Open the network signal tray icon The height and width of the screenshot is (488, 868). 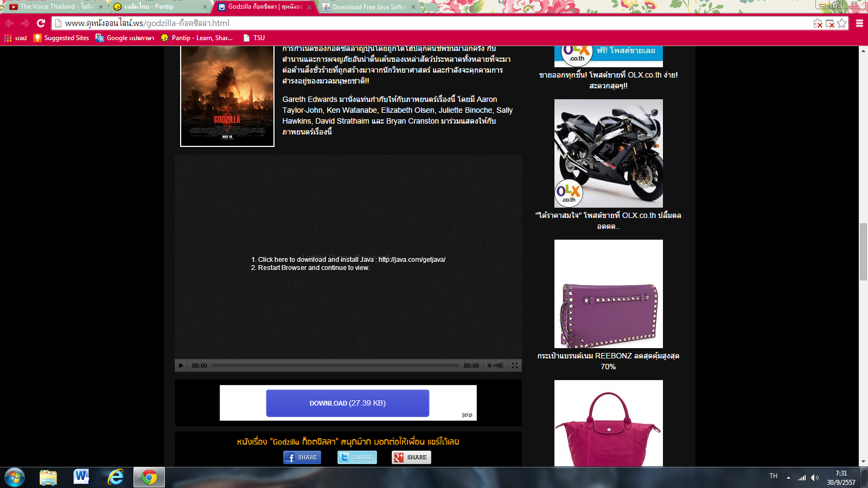click(802, 478)
